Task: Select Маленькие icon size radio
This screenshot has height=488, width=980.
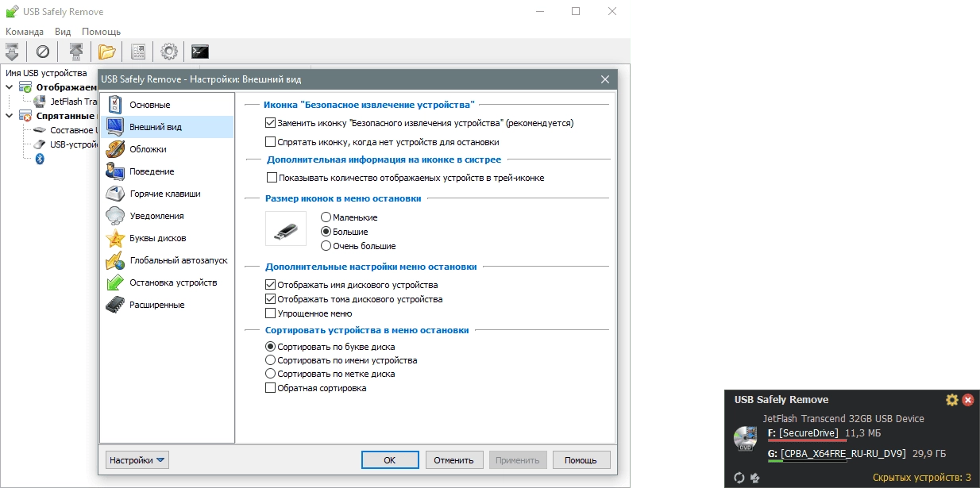Action: (x=326, y=217)
